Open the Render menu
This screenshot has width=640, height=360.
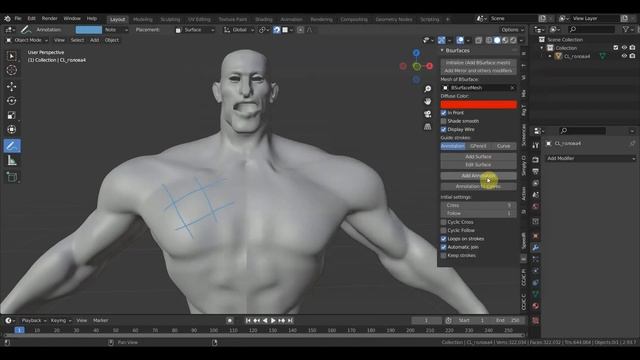[x=49, y=18]
